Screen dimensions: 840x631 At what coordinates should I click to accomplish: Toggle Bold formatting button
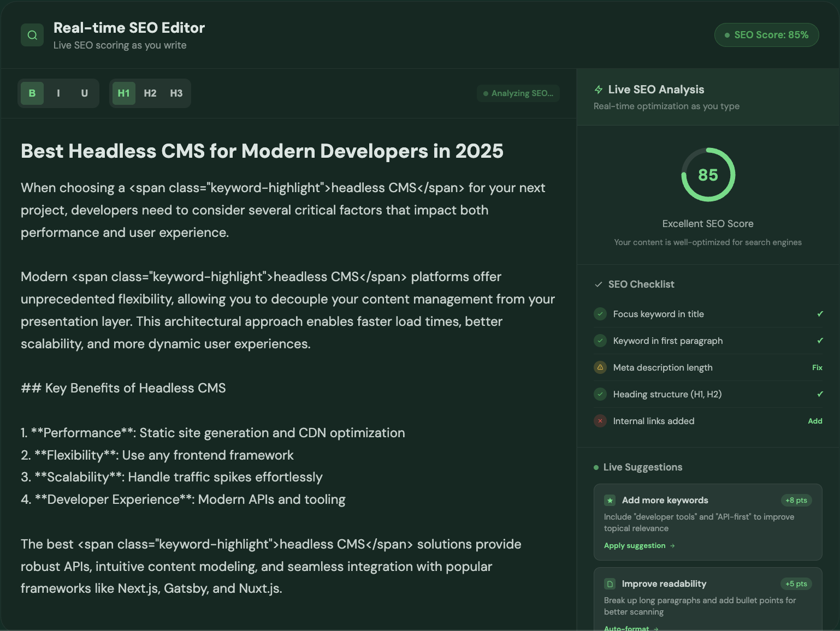coord(32,93)
